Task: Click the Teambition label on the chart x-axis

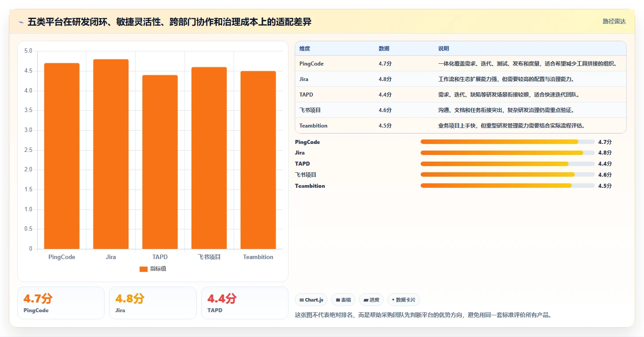Action: coord(258,257)
